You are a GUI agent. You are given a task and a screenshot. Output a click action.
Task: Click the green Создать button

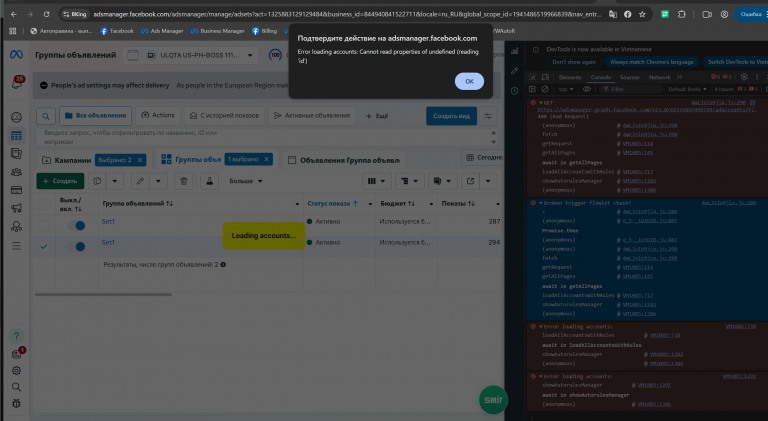(60, 181)
